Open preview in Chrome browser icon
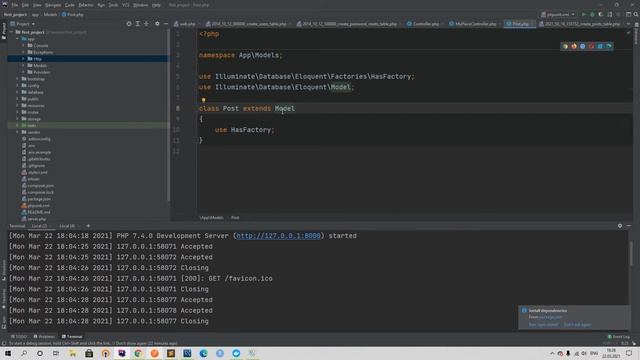Image resolution: width=640 pixels, height=360 pixels. [565, 46]
